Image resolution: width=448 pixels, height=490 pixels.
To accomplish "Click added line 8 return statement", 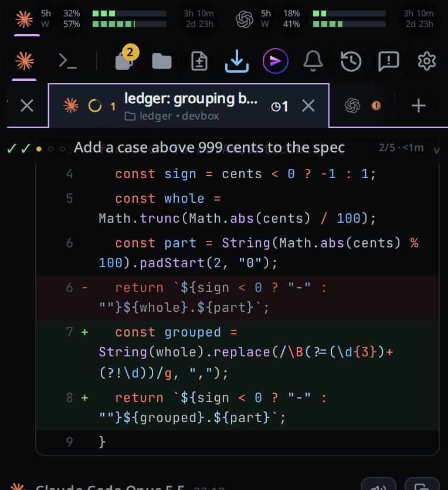I will point(237,408).
